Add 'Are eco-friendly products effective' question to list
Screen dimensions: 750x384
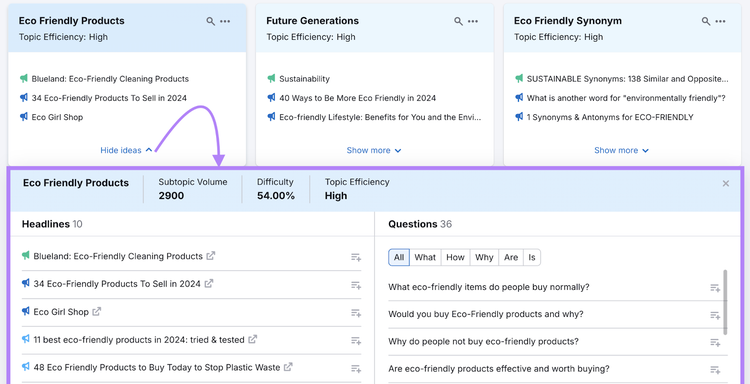(715, 370)
